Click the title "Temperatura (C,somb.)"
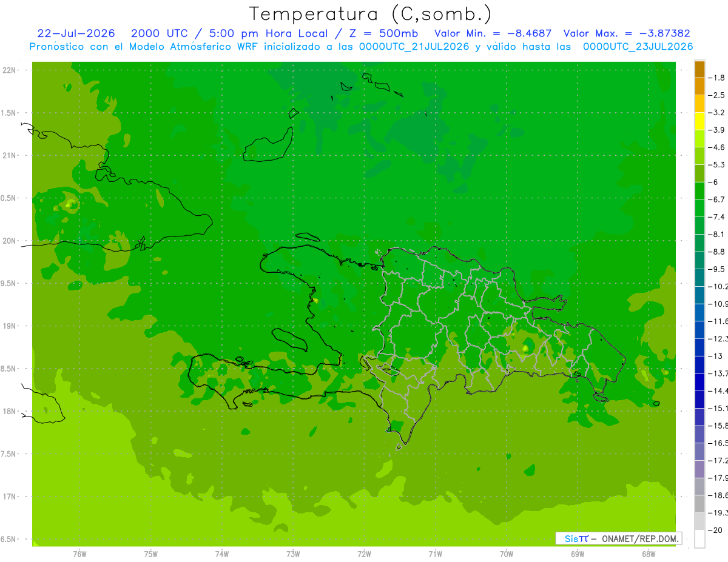Viewport: 728px width, 562px height. click(x=370, y=15)
